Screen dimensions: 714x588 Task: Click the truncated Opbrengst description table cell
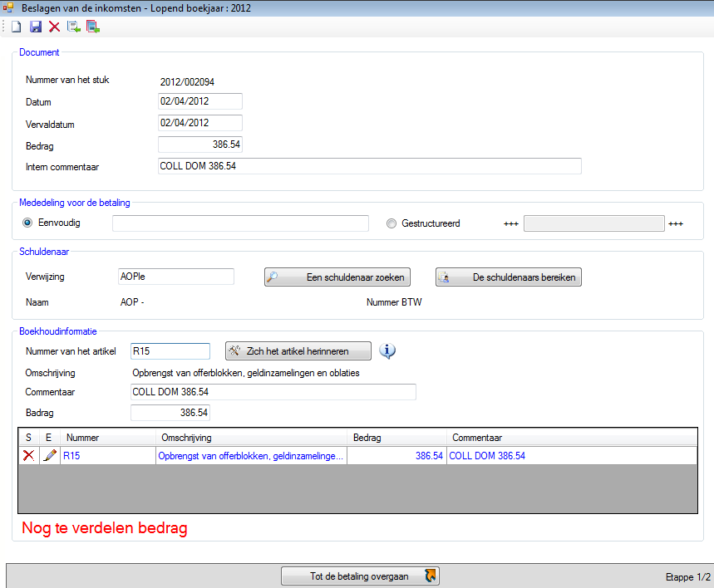click(x=251, y=456)
